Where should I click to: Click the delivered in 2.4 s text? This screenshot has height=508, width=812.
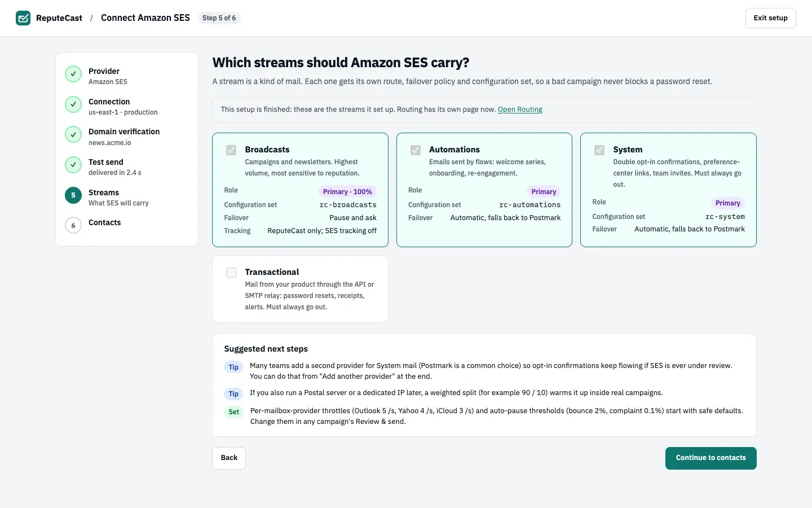(x=115, y=173)
